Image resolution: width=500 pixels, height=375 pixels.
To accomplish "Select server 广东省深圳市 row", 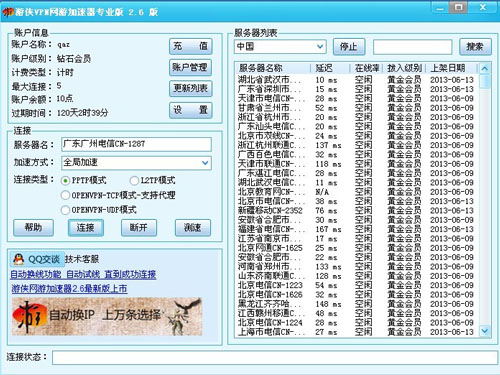I will 357,89.
